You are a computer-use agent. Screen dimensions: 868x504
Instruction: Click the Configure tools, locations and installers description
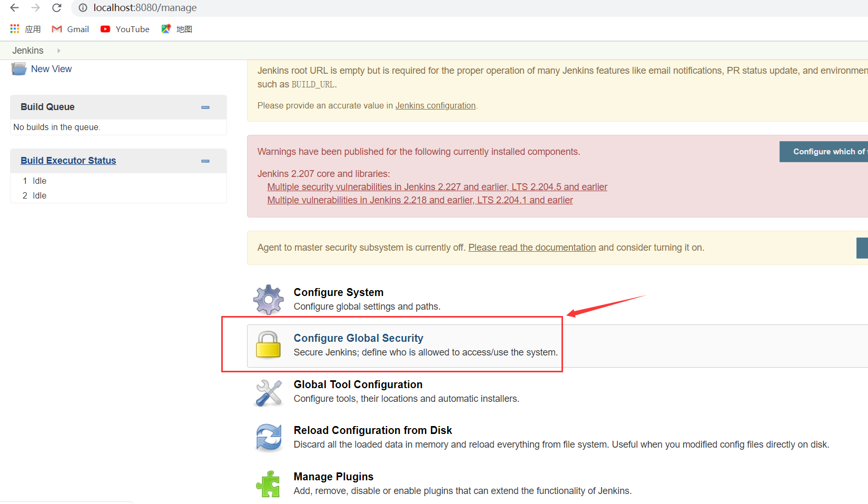407,399
